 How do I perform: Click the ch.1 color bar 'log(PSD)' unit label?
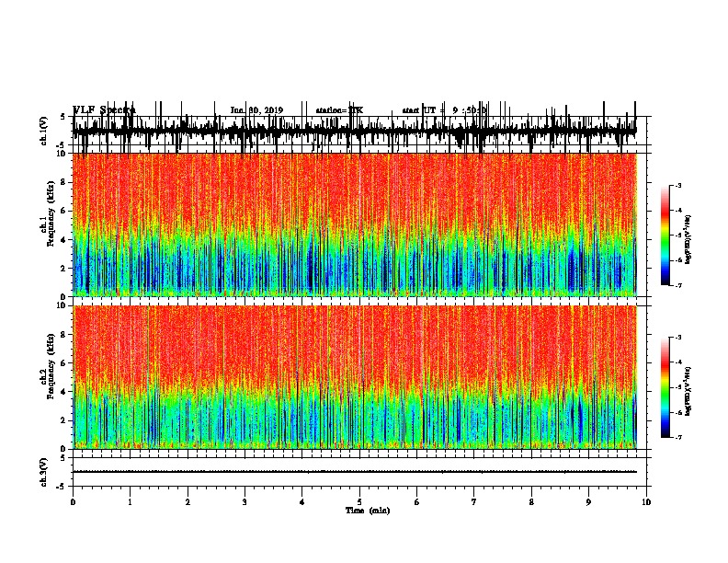688,239
